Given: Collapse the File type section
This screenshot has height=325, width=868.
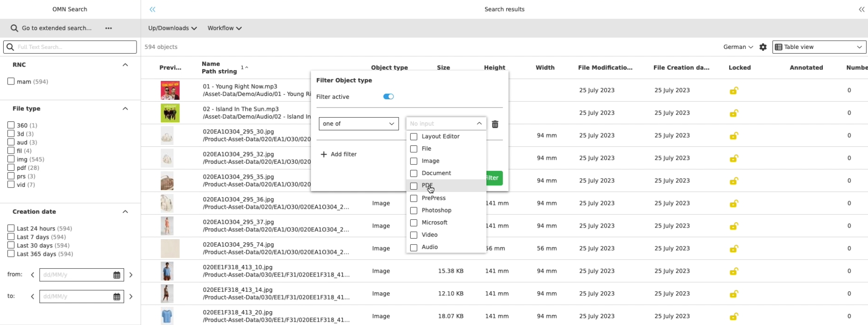Looking at the screenshot, I should click(x=125, y=108).
